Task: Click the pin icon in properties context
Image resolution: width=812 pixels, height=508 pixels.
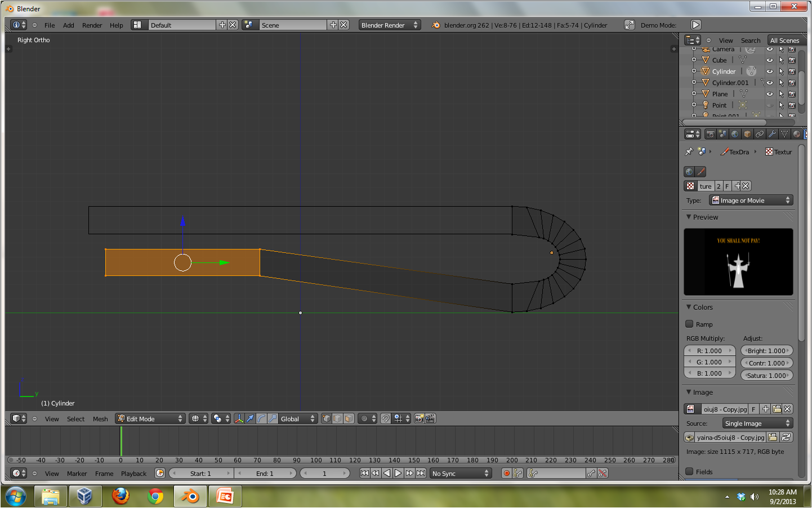Action: click(689, 151)
